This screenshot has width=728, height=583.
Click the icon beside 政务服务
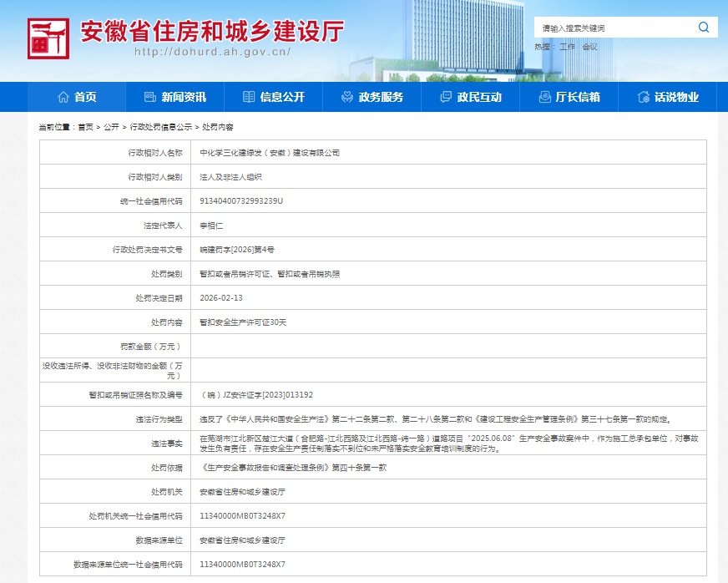pos(347,97)
